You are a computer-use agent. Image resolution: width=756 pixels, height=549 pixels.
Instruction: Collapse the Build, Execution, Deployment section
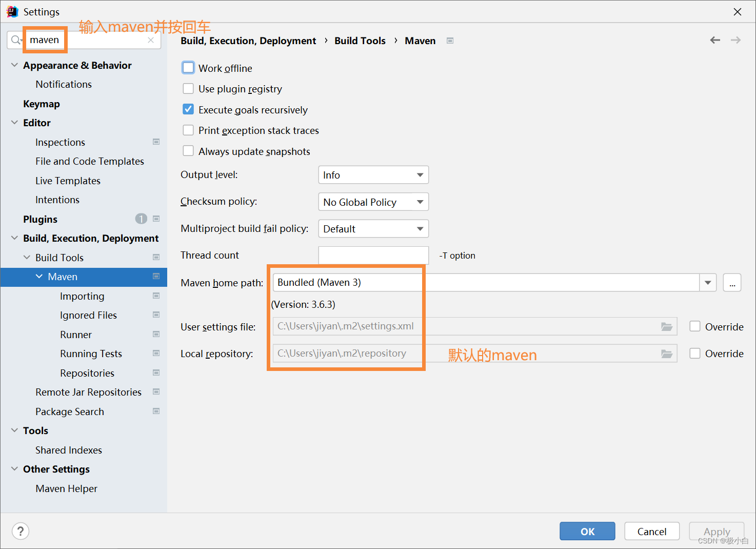point(14,238)
